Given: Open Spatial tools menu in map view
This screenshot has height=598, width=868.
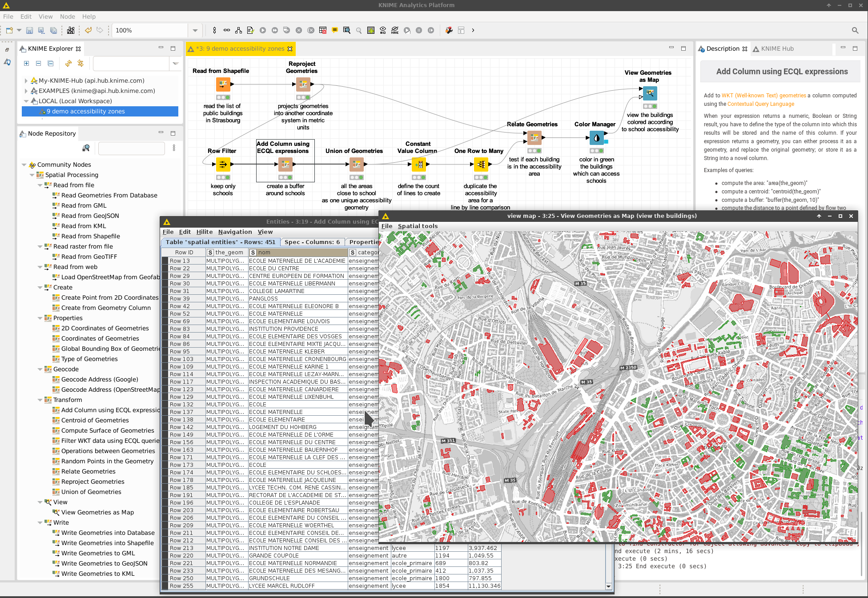Looking at the screenshot, I should pos(417,226).
